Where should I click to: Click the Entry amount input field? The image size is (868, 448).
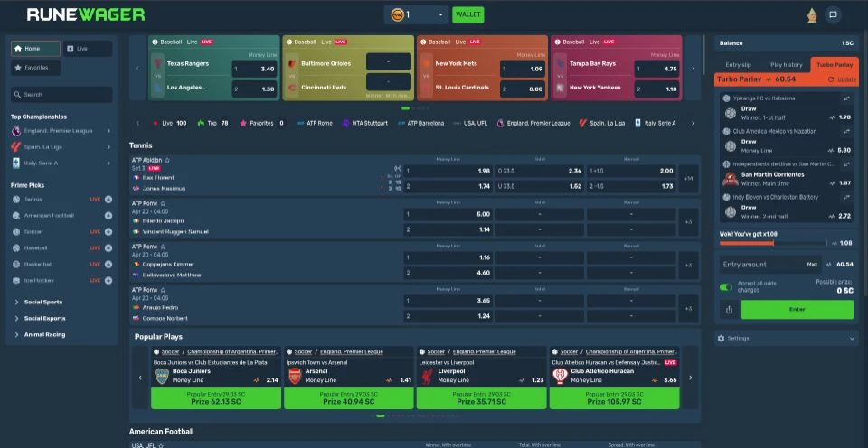click(x=763, y=265)
